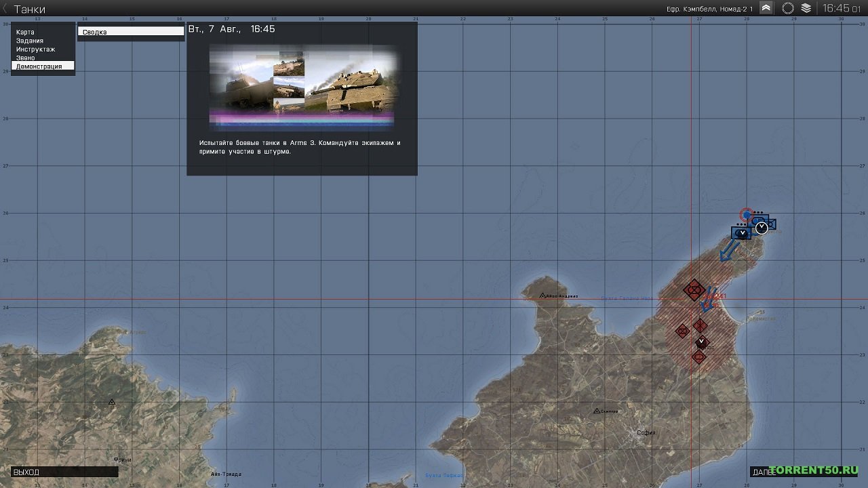Click the rank chevrons icon in top bar
Image resolution: width=868 pixels, height=488 pixels.
point(766,8)
